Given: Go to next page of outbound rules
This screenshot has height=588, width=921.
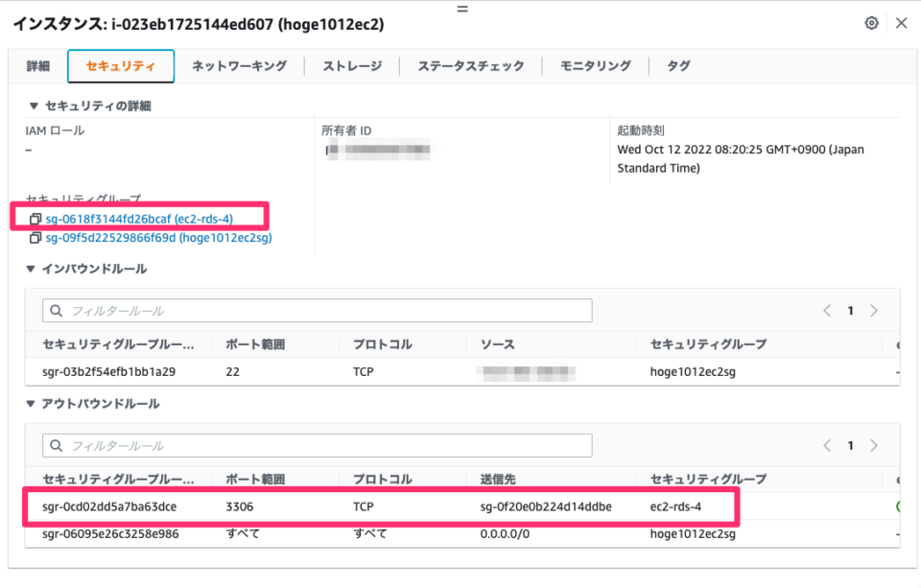Looking at the screenshot, I should point(874,446).
